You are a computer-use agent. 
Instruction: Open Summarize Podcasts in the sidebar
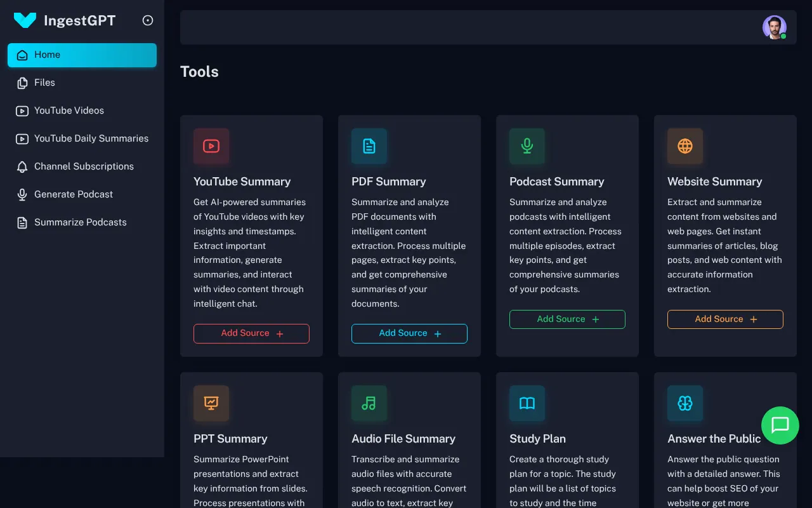tap(82, 223)
